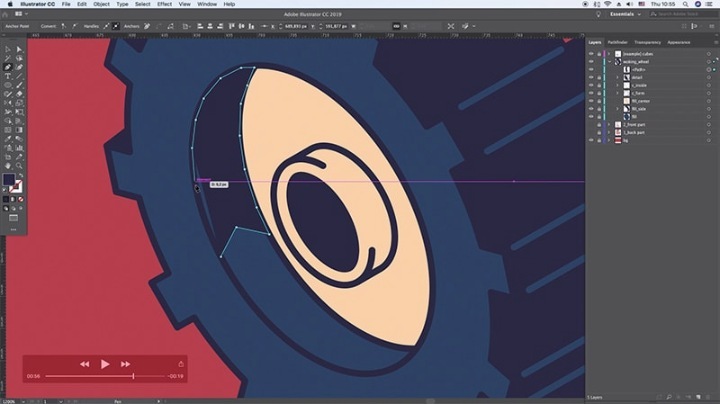The width and height of the screenshot is (720, 404).
Task: Open the Effect menu
Action: (164, 4)
